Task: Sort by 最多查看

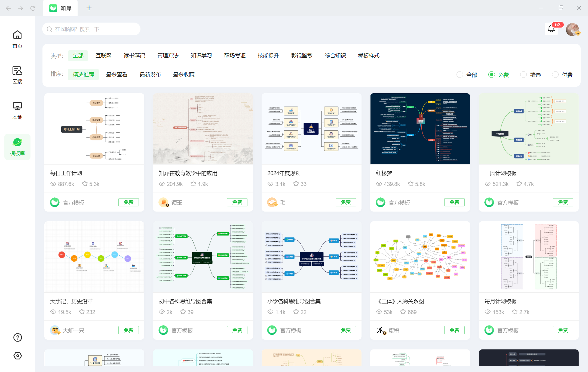Action: coord(117,75)
